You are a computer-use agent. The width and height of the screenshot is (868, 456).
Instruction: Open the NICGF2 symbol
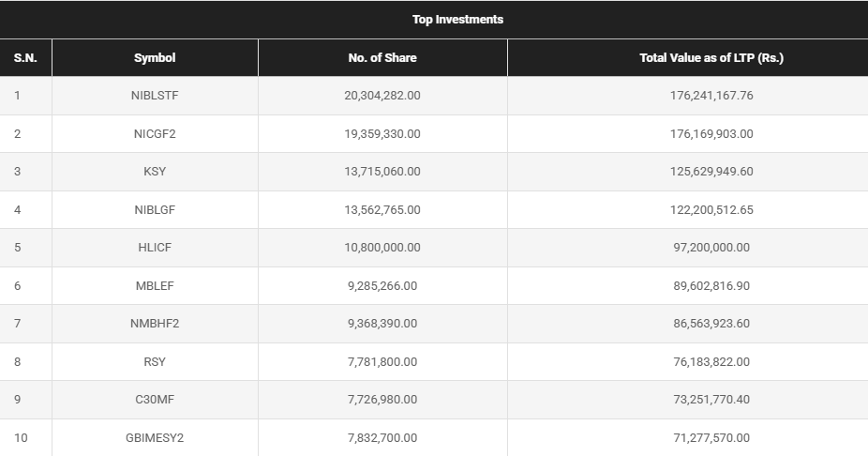155,134
